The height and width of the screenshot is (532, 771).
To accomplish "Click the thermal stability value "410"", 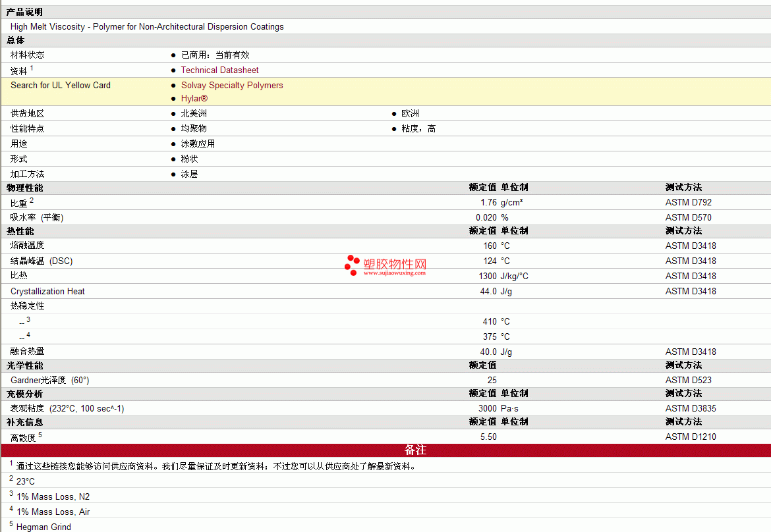I will [490, 322].
